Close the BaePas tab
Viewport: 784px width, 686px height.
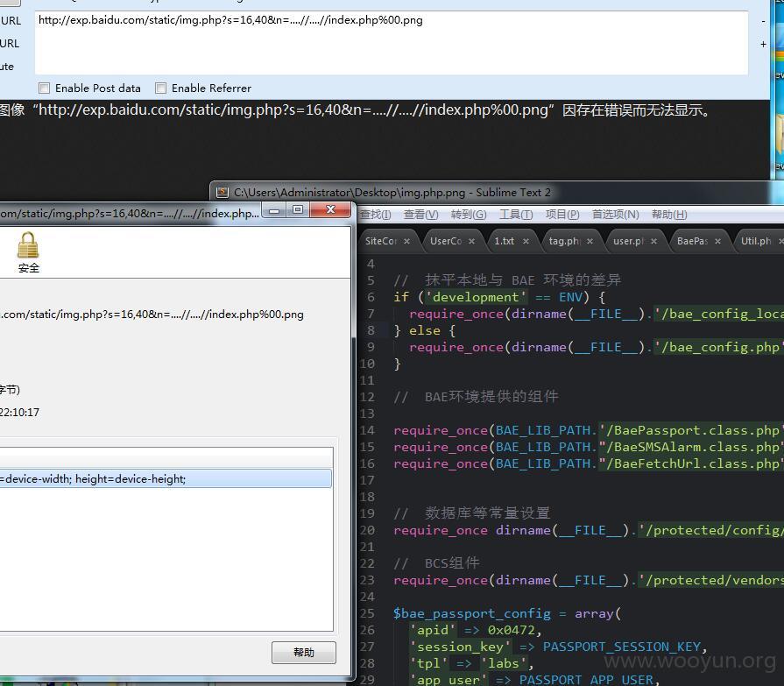coord(718,242)
